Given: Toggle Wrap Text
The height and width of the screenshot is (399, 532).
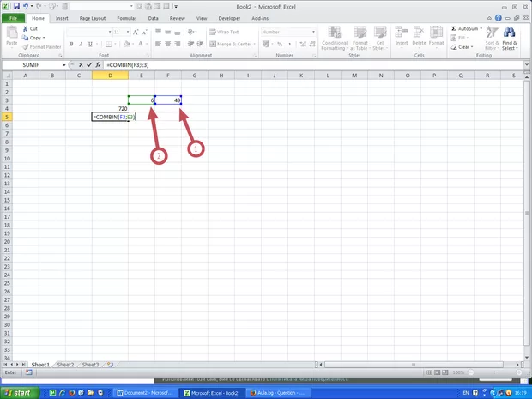Looking at the screenshot, I should click(x=224, y=32).
